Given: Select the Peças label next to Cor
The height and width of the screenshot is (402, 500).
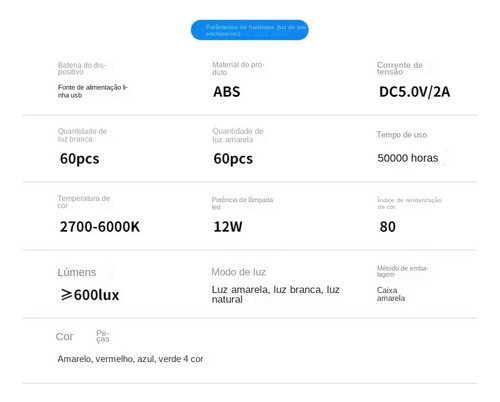Looking at the screenshot, I should (x=103, y=336).
